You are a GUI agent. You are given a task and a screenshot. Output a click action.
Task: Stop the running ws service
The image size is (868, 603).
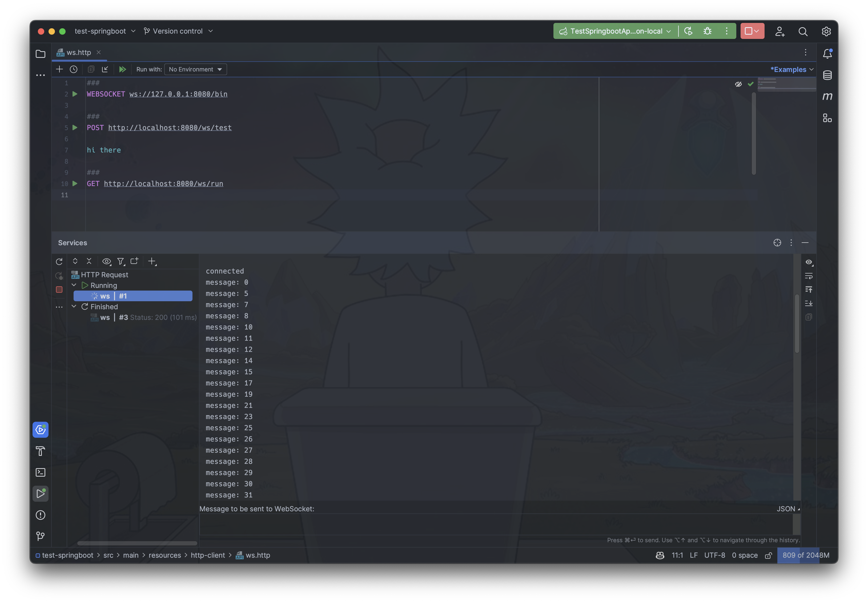(x=59, y=290)
